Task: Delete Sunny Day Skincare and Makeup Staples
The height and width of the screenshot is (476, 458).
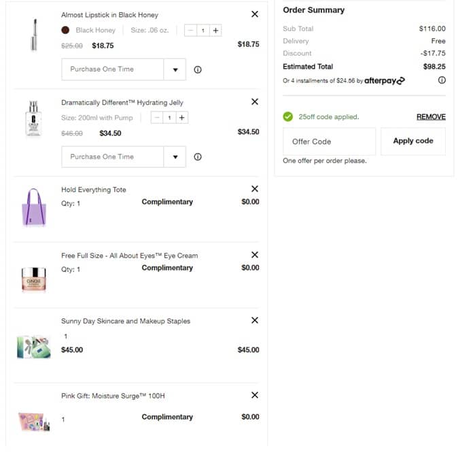Action: click(x=255, y=320)
